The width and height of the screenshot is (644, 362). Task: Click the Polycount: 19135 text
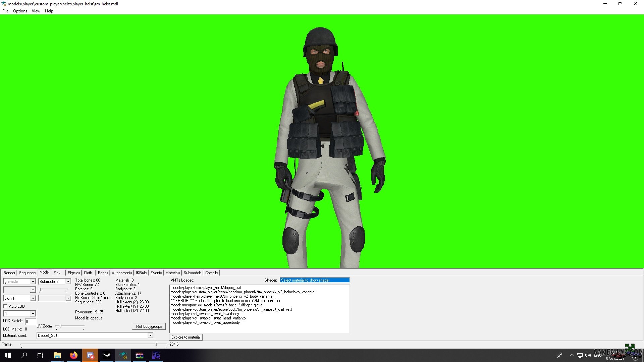pos(89,312)
